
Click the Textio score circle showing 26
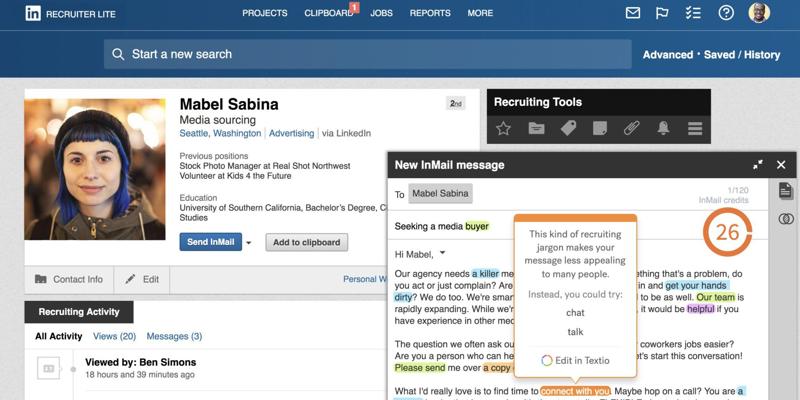pyautogui.click(x=727, y=233)
